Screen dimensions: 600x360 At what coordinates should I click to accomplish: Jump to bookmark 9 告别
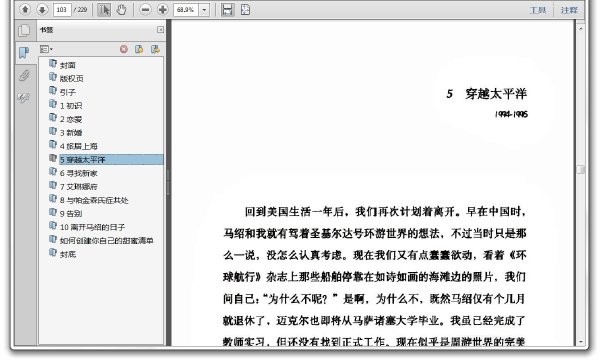[x=71, y=213]
